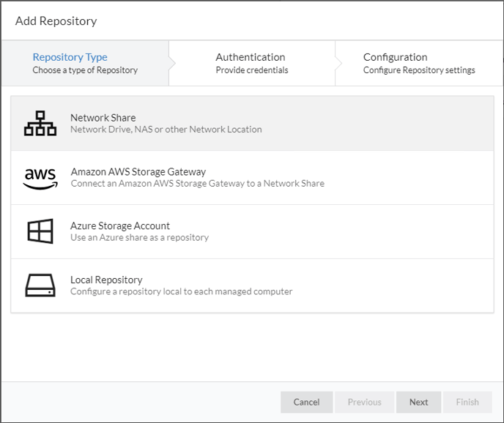Click 'Use an Azure share as a repository'
Screen dimensions: 504x423
139,237
